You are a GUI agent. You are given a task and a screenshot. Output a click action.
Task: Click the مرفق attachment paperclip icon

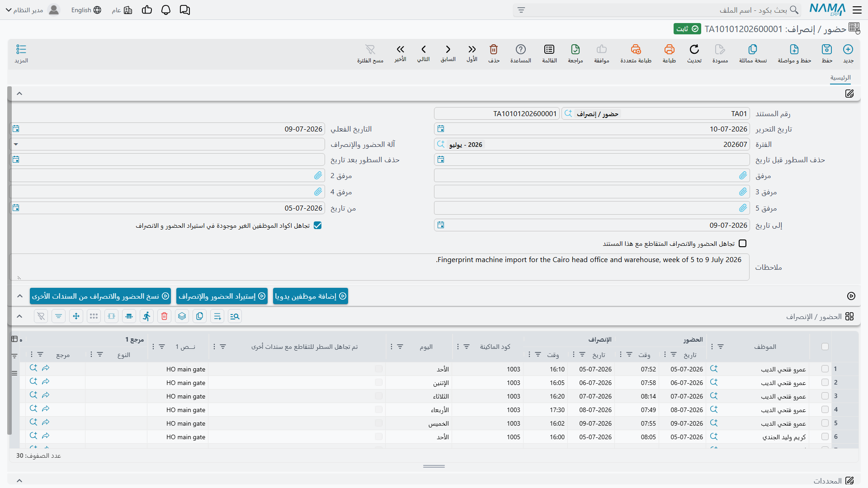tap(743, 175)
